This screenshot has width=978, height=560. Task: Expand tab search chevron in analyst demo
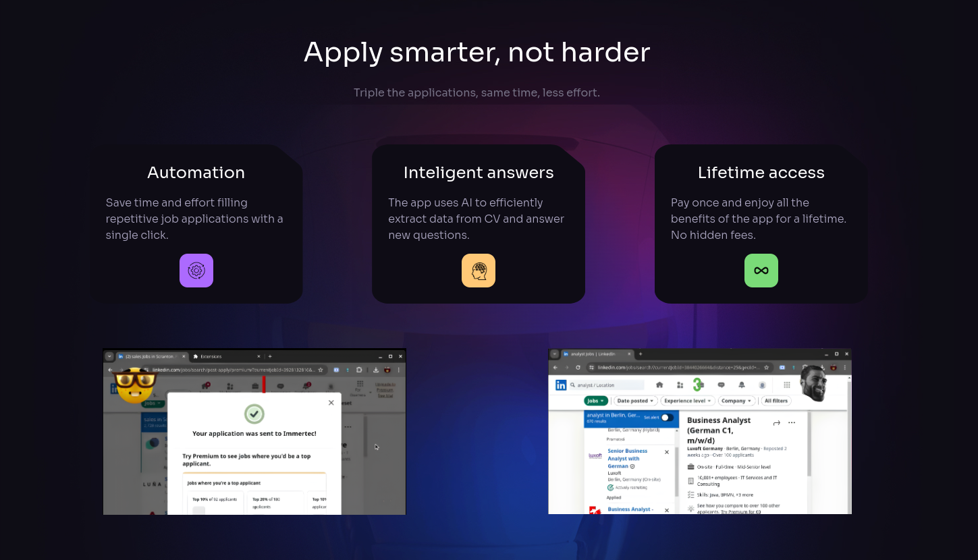pos(554,354)
